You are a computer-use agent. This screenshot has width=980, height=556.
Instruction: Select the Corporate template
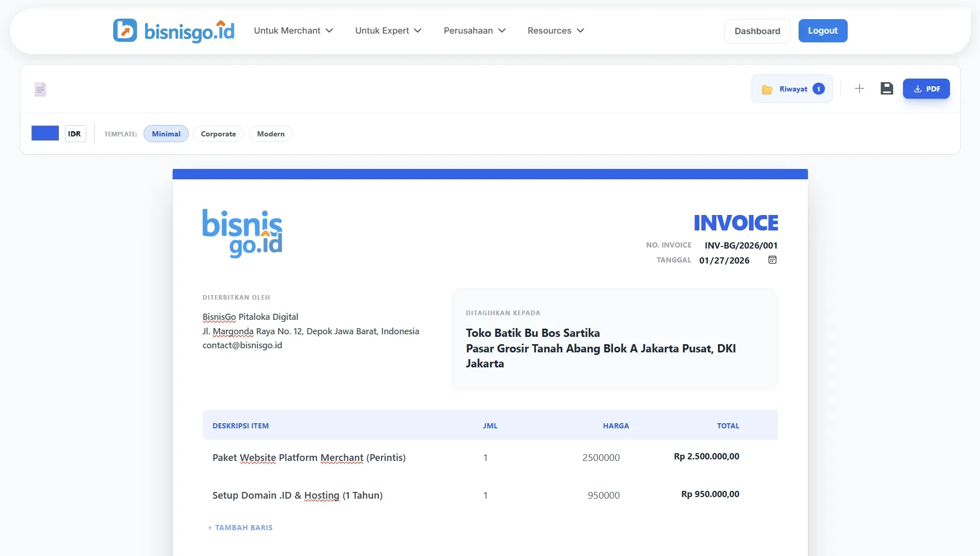[x=218, y=133]
